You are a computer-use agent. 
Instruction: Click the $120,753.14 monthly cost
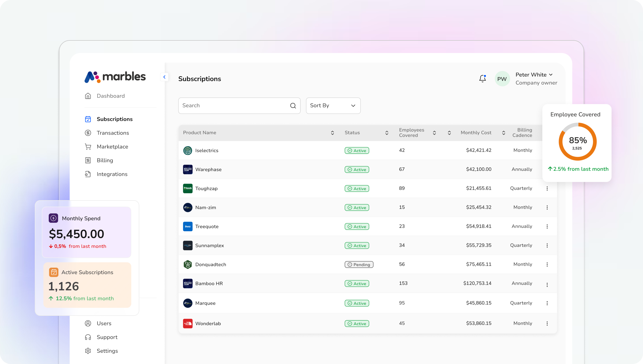[477, 283]
